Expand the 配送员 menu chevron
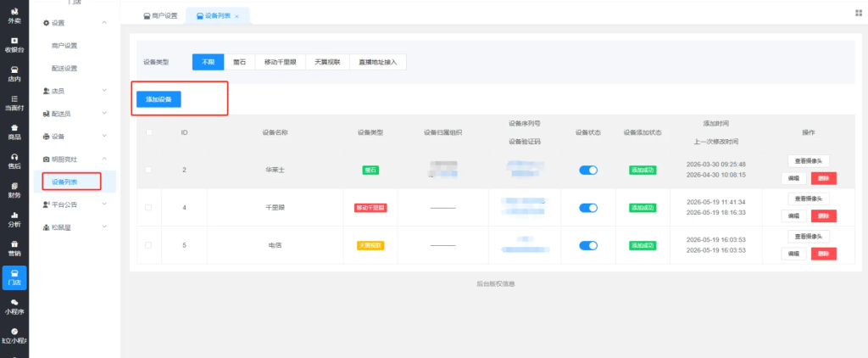 104,114
